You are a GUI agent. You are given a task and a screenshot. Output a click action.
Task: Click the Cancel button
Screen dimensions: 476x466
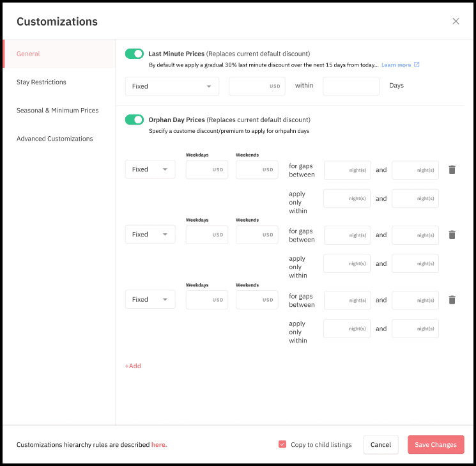pos(381,444)
